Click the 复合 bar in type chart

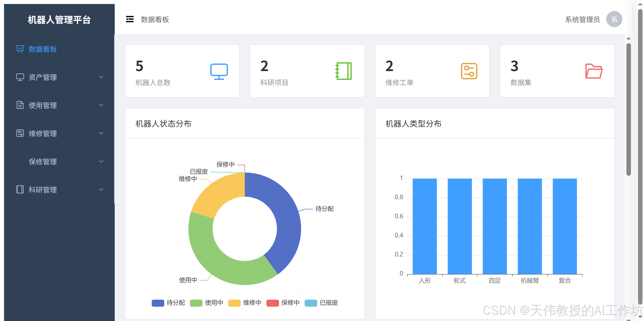pyautogui.click(x=565, y=226)
